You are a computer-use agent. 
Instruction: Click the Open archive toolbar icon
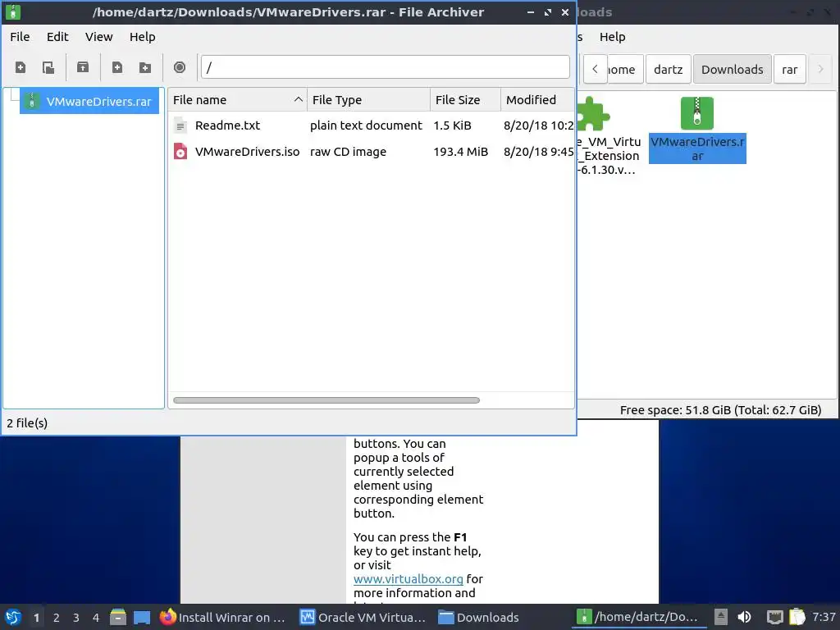(x=48, y=67)
